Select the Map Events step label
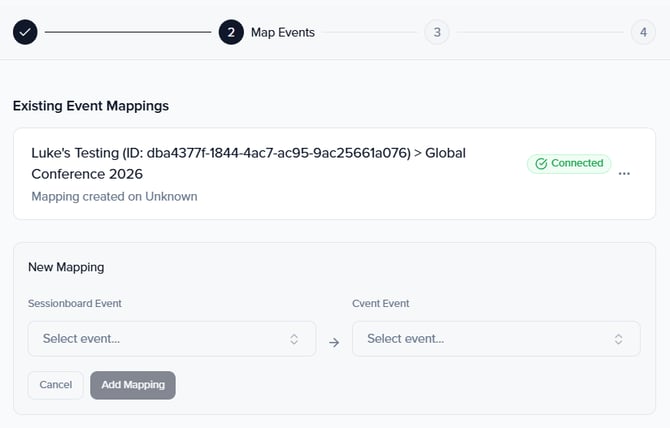The width and height of the screenshot is (670, 428). 283,32
